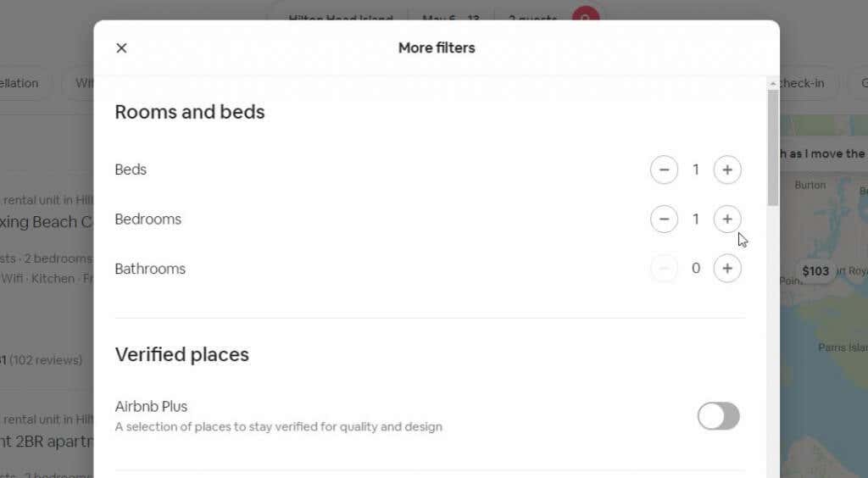Click the $103 map price marker

pos(815,271)
